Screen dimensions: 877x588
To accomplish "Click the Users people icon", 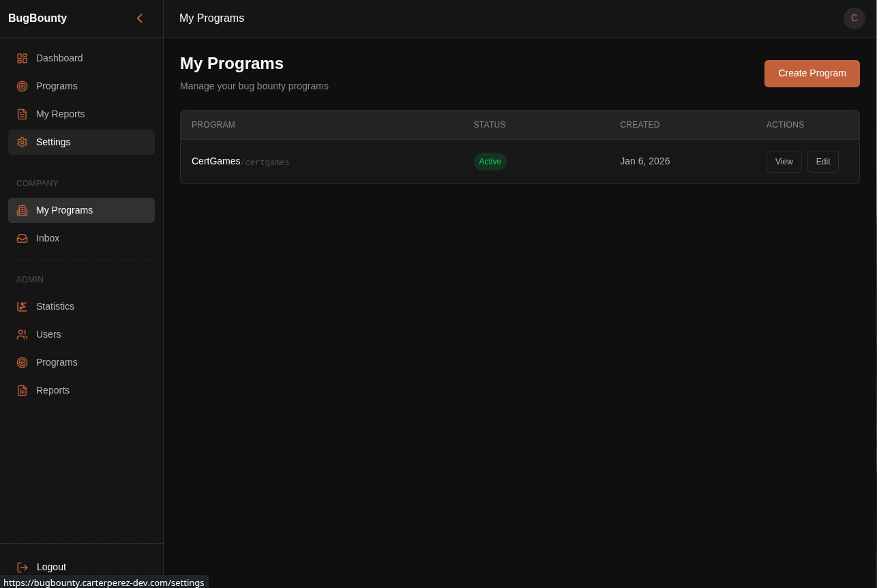I will [22, 335].
